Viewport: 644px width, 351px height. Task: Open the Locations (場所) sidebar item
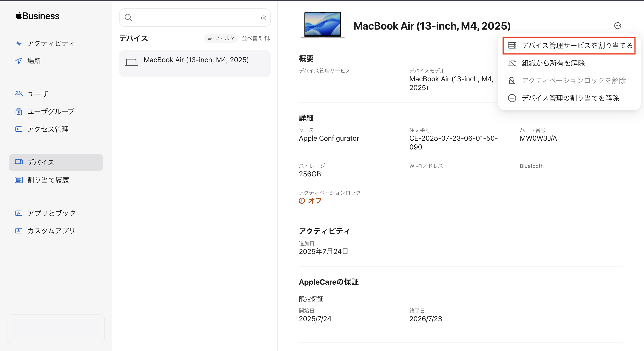coord(34,61)
